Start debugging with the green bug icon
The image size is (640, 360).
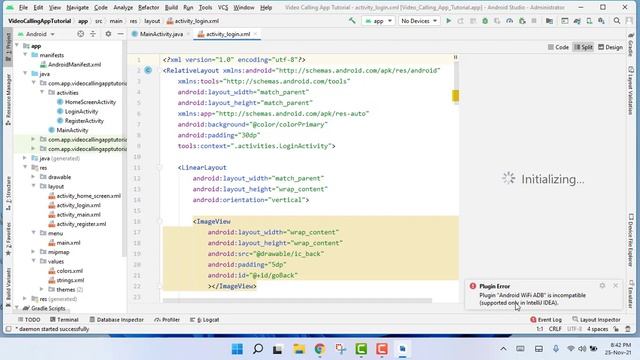coord(485,21)
